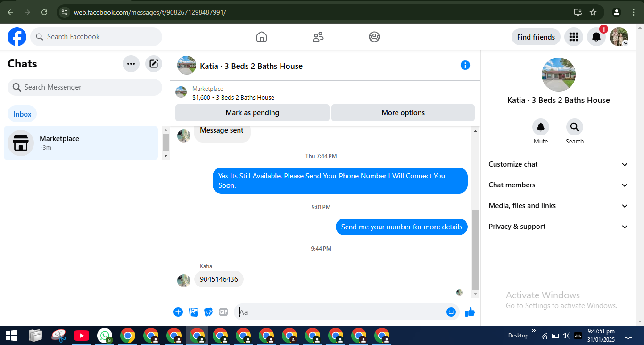Open the Friends icon in top navigation
Screen dimensions: 644x345
point(318,37)
